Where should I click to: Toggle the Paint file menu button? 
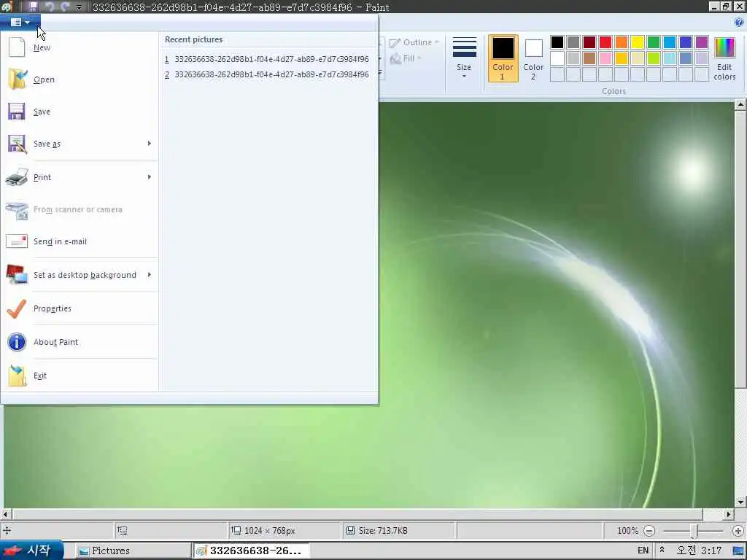coord(20,22)
